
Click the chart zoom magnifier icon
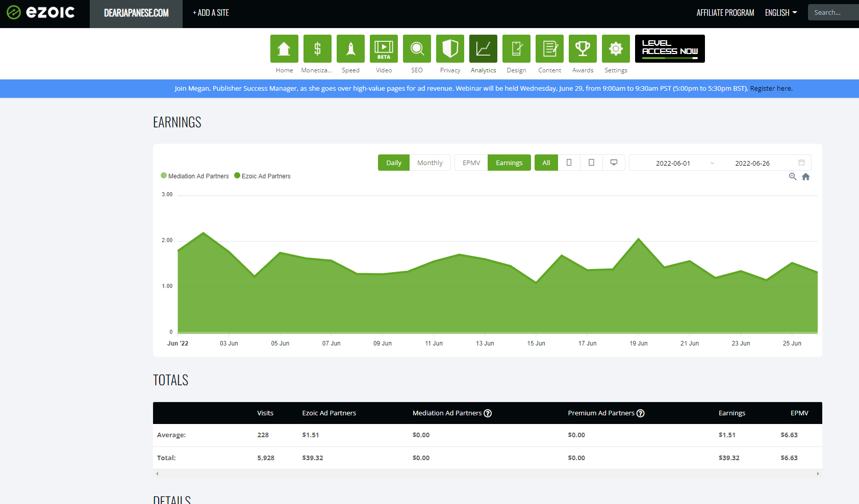[793, 176]
